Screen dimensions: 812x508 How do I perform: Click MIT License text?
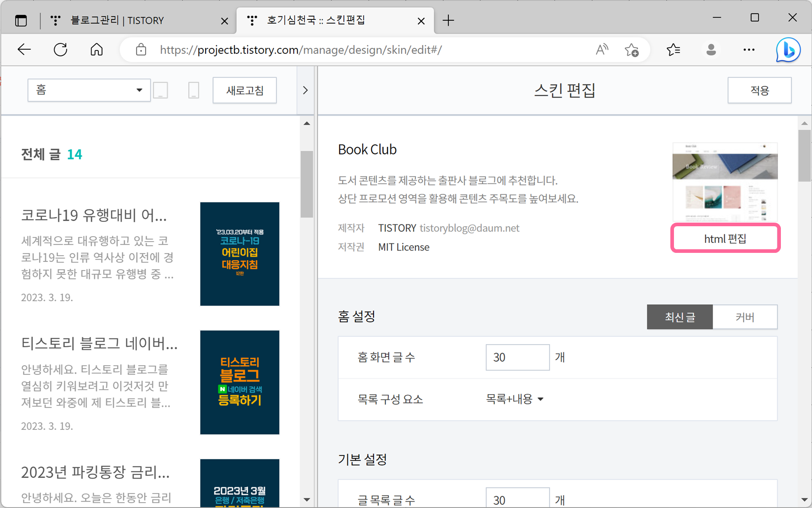[x=404, y=247]
